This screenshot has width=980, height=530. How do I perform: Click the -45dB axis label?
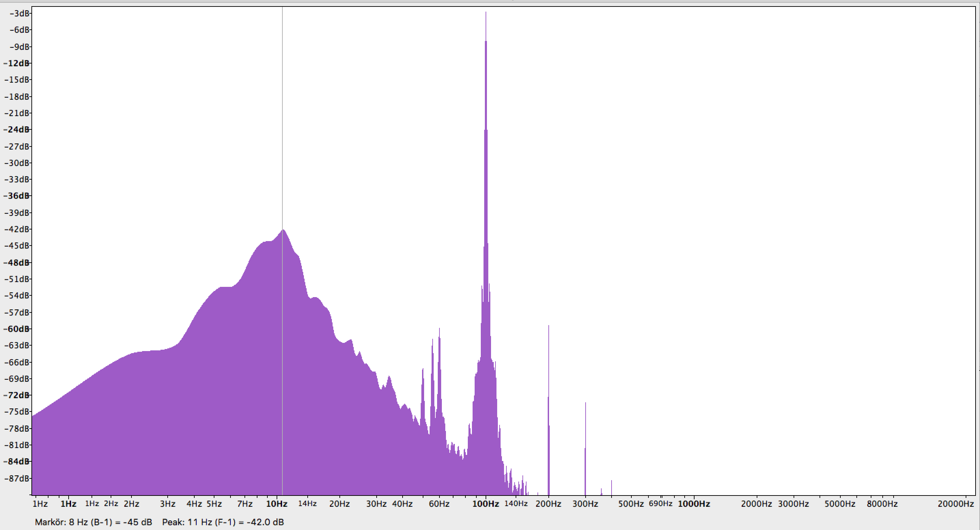17,246
